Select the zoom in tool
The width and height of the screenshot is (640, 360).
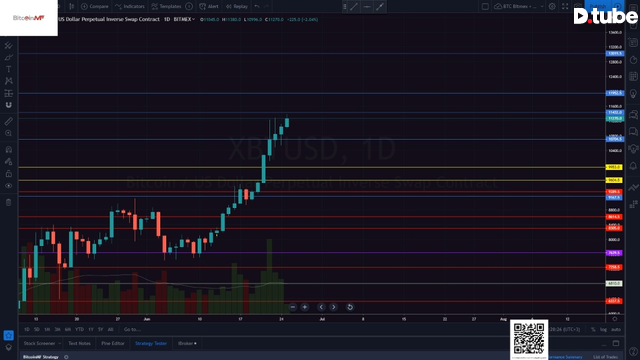point(9,133)
